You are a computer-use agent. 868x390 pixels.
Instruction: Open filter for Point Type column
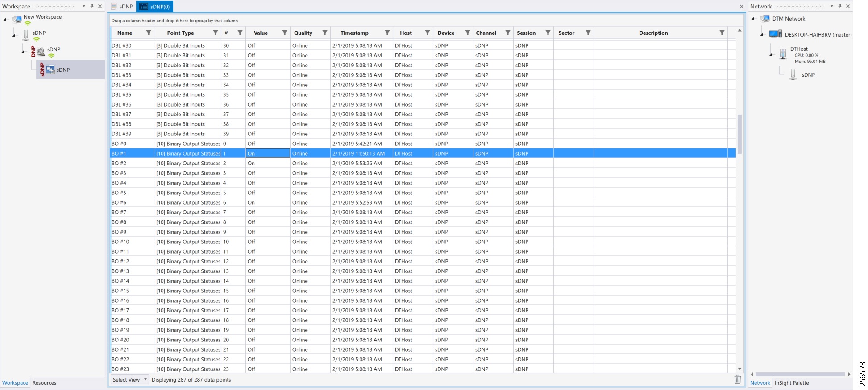click(x=216, y=33)
